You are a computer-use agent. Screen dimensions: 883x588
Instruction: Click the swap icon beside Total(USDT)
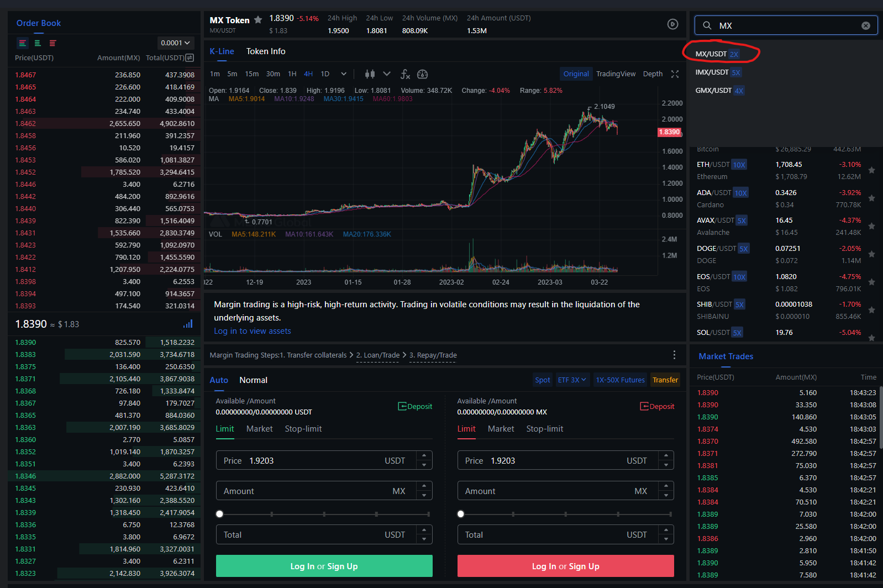pos(190,57)
